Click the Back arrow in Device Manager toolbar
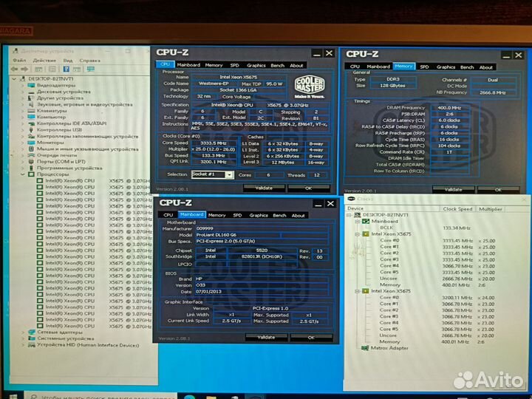This screenshot has height=399, width=532. [15, 69]
